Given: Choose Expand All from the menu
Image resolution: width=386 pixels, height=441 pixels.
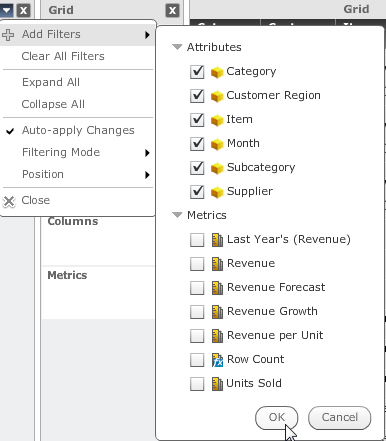Looking at the screenshot, I should click(78, 82).
